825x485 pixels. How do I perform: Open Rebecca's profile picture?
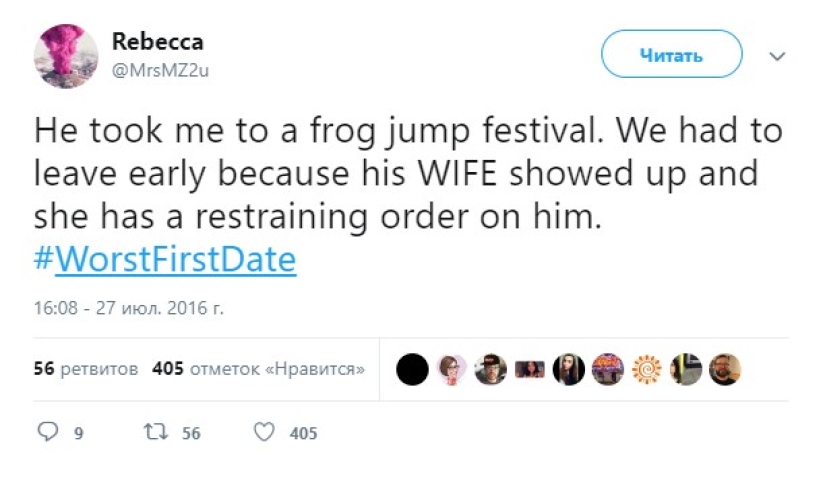66,55
